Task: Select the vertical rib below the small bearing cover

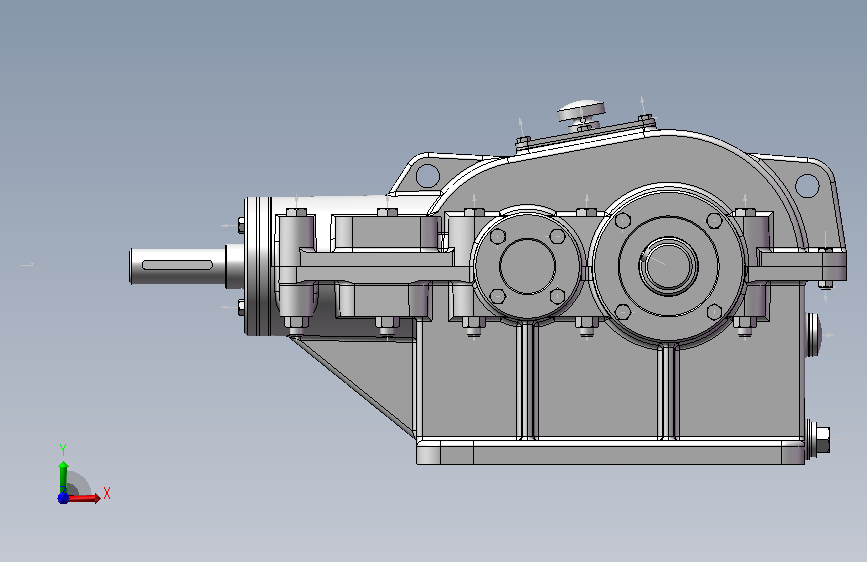Action: (527, 381)
